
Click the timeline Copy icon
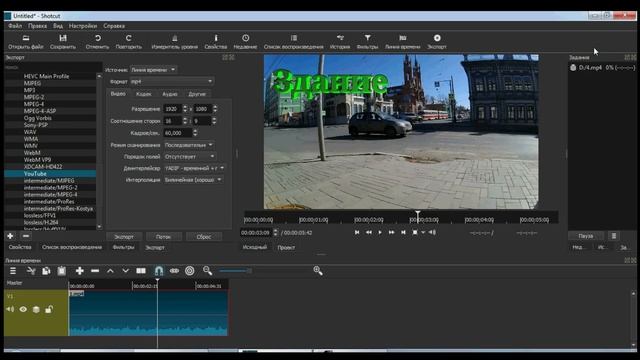click(x=46, y=271)
